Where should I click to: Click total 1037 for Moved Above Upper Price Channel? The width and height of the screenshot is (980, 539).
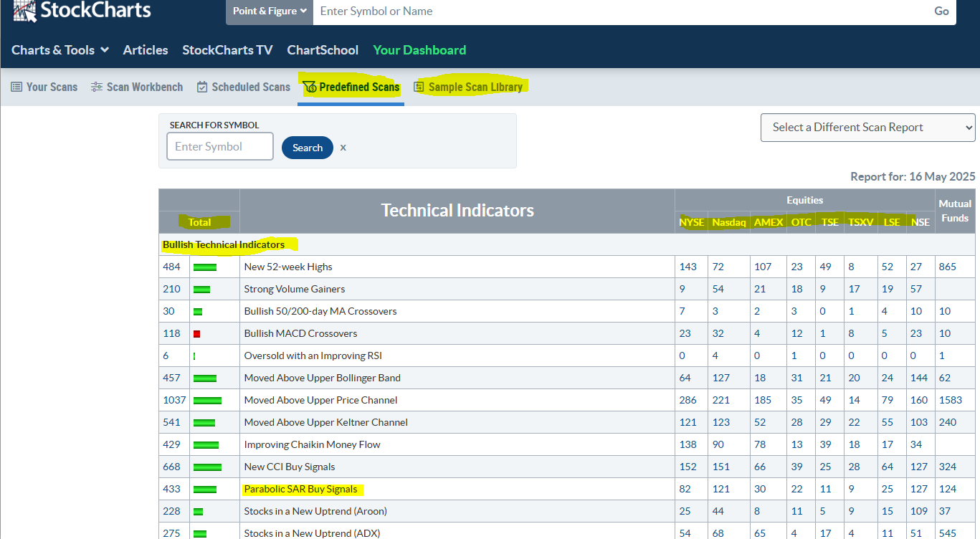pyautogui.click(x=174, y=400)
